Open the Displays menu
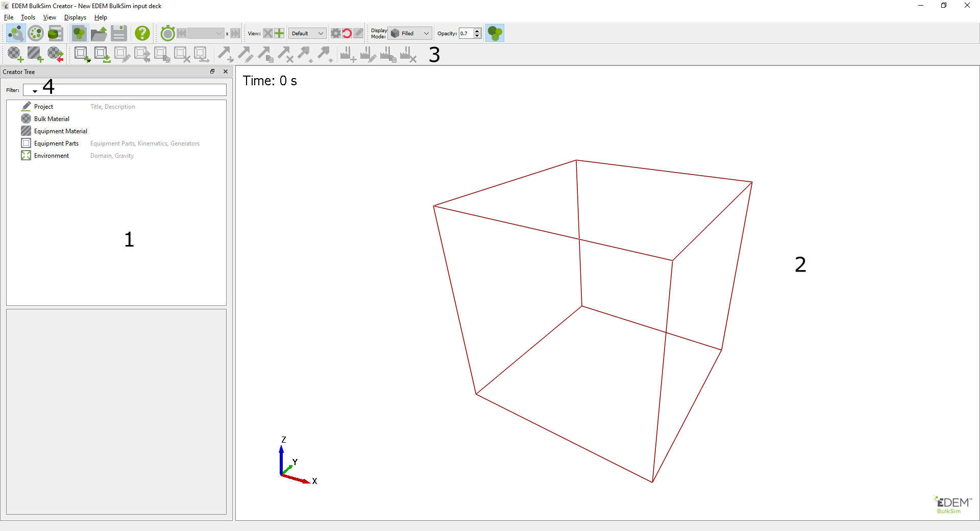This screenshot has height=531, width=980. (75, 17)
